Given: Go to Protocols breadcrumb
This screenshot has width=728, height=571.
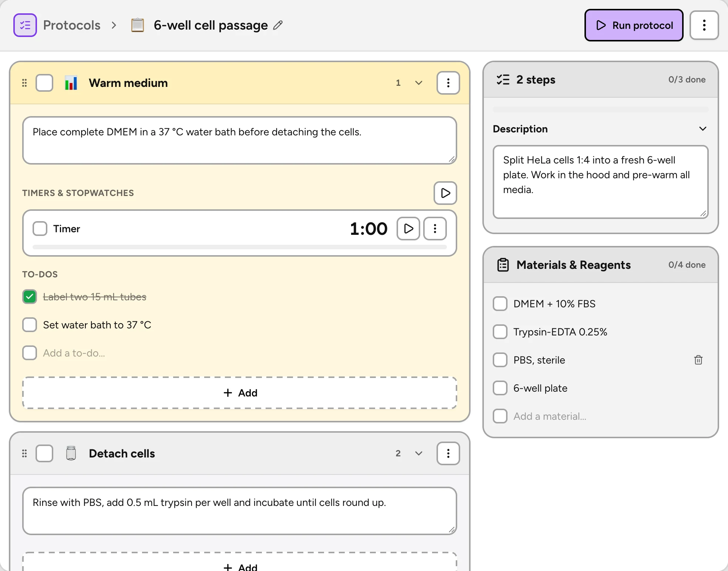Looking at the screenshot, I should tap(72, 25).
